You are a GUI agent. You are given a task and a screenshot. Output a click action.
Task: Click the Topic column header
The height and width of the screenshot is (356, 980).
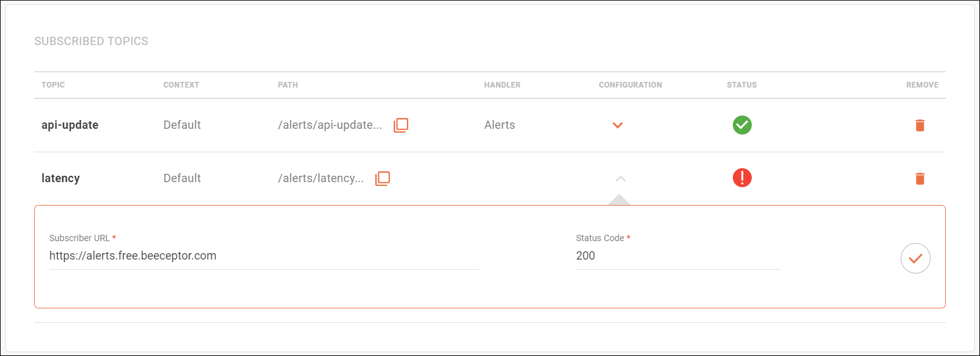[x=53, y=85]
